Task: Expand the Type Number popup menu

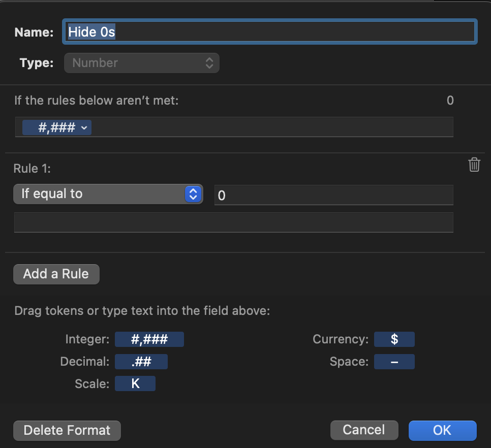Action: pos(142,63)
